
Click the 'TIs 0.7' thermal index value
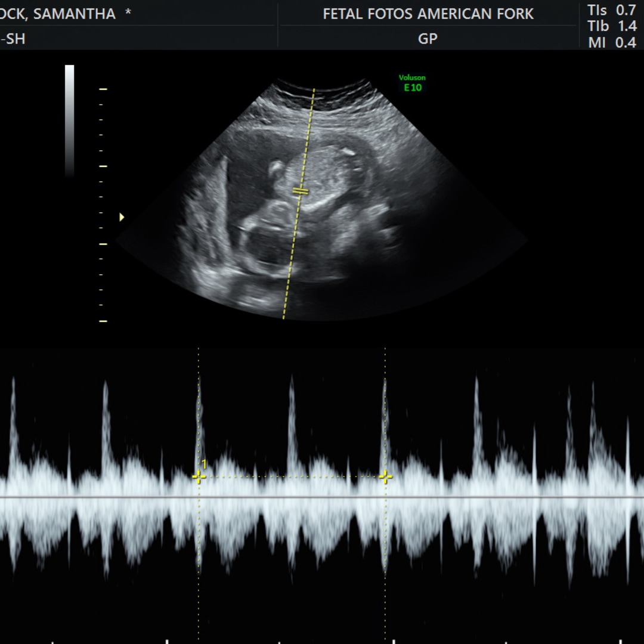coord(612,10)
